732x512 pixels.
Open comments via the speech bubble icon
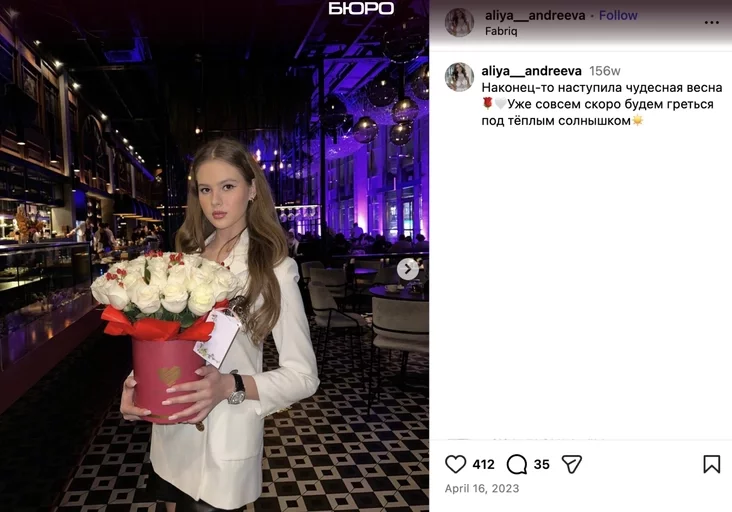pyautogui.click(x=516, y=464)
